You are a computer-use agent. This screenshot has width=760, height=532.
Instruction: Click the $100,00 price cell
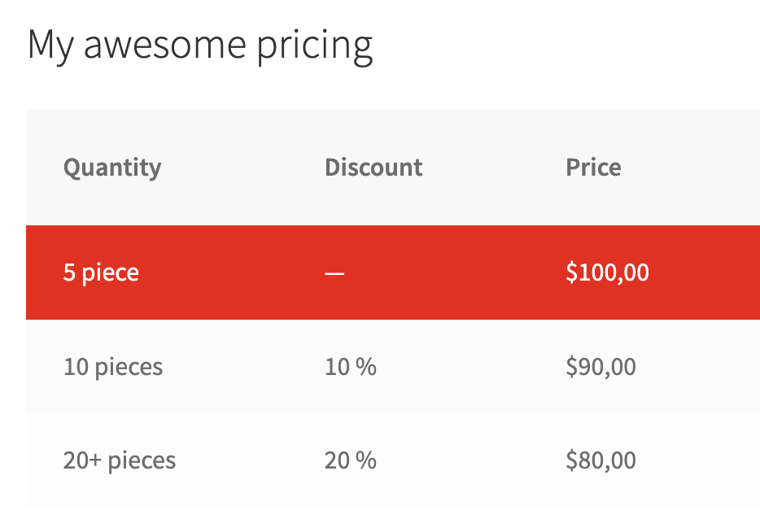pyautogui.click(x=607, y=273)
